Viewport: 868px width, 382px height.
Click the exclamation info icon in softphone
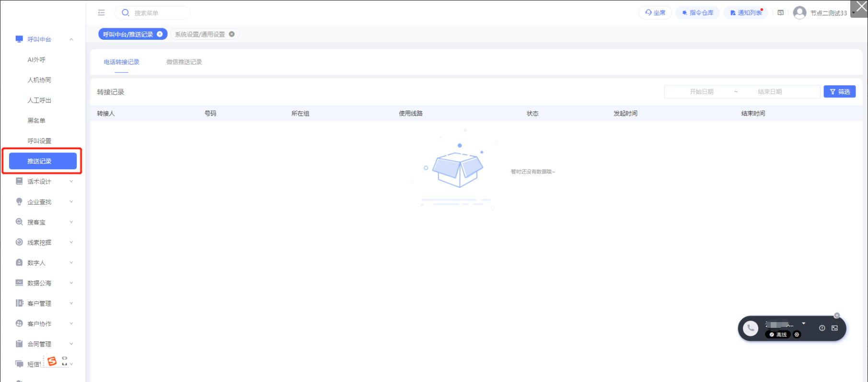coord(822,328)
